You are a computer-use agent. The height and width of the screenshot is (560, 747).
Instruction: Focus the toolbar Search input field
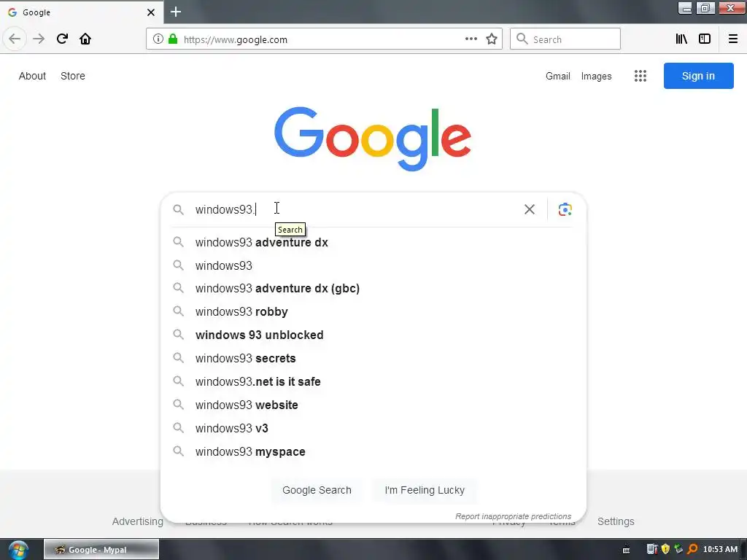pos(565,39)
